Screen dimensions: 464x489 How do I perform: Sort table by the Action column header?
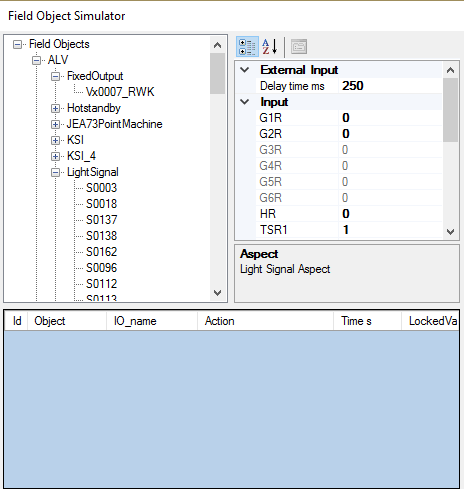click(265, 321)
